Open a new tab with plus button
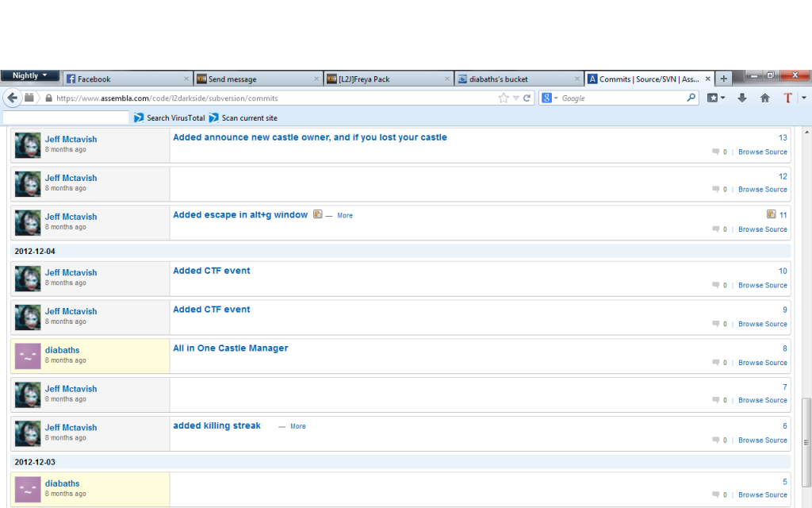 723,79
